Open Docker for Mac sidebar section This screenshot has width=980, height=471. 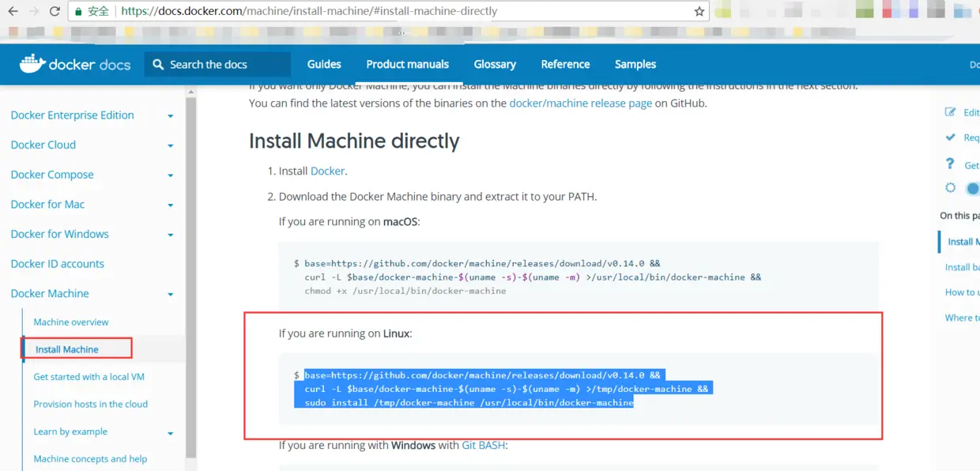(x=47, y=204)
